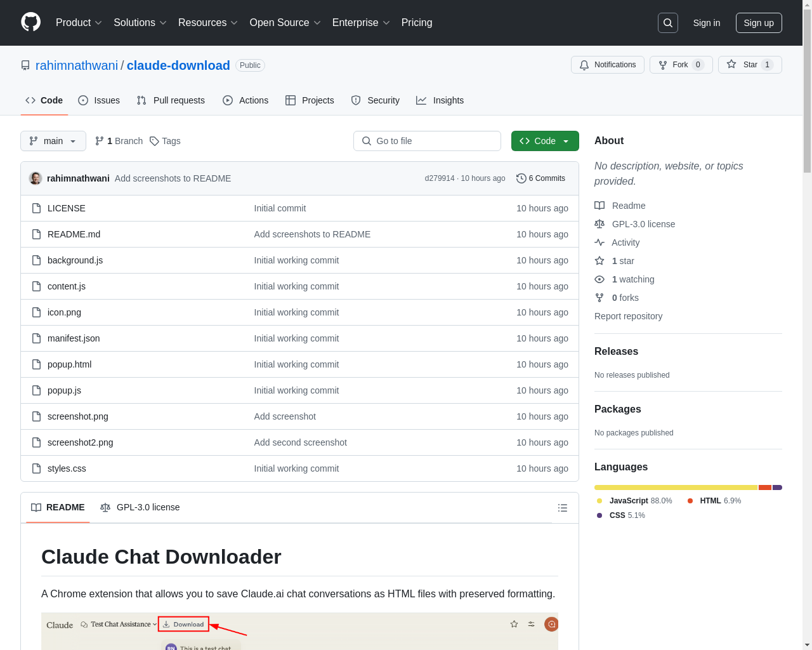Click the file icon beside manifest.json
Screen dimensions: 812x650
pos(37,338)
